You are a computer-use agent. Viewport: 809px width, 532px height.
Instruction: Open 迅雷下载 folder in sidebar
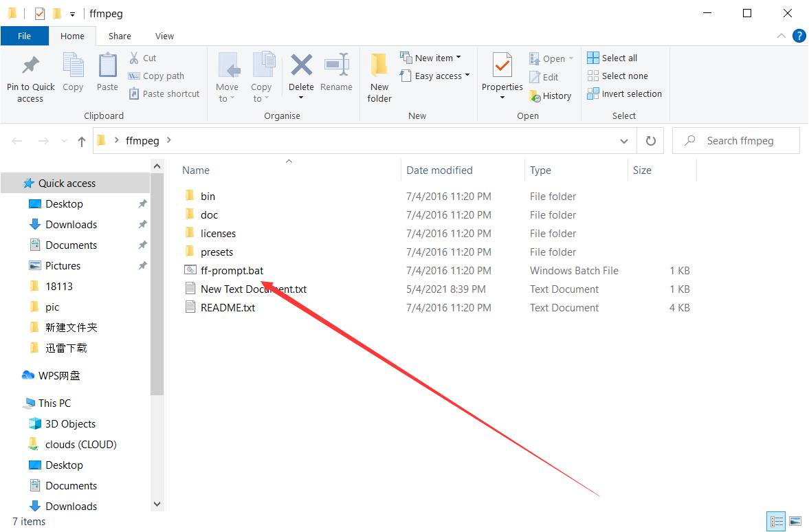point(65,348)
